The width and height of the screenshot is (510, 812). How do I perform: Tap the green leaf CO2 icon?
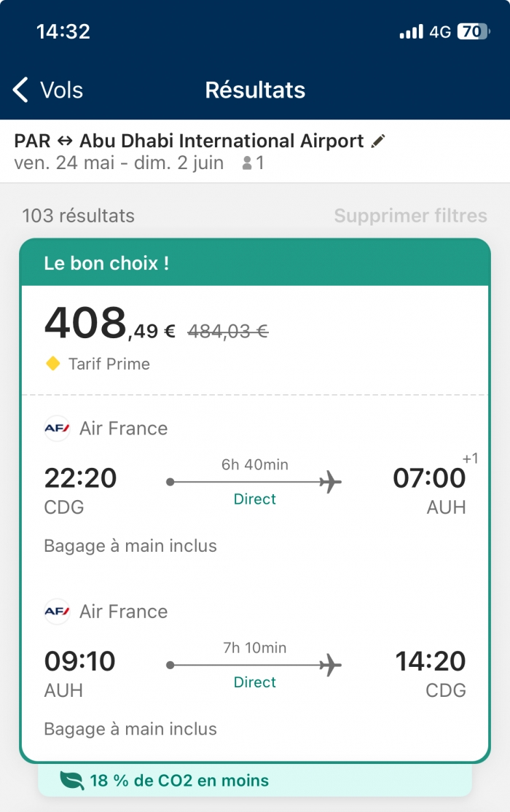(x=71, y=781)
